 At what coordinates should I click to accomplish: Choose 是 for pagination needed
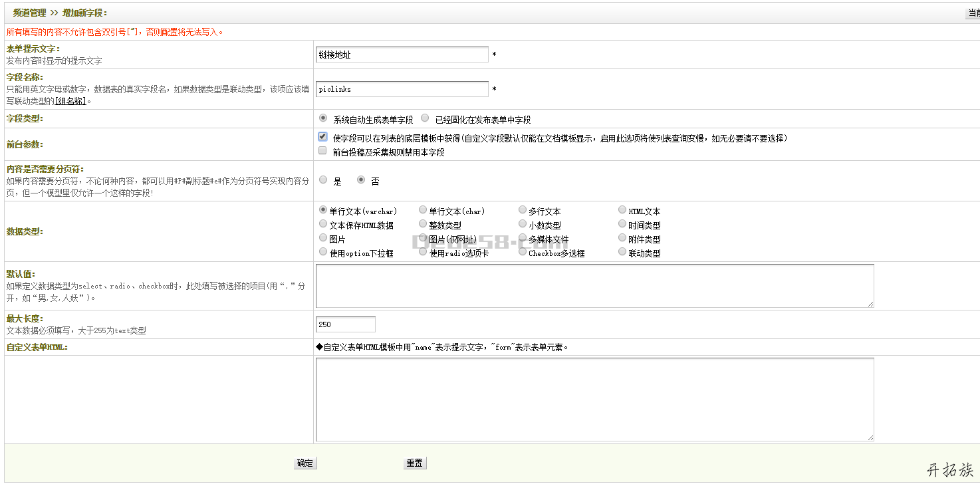pos(323,180)
